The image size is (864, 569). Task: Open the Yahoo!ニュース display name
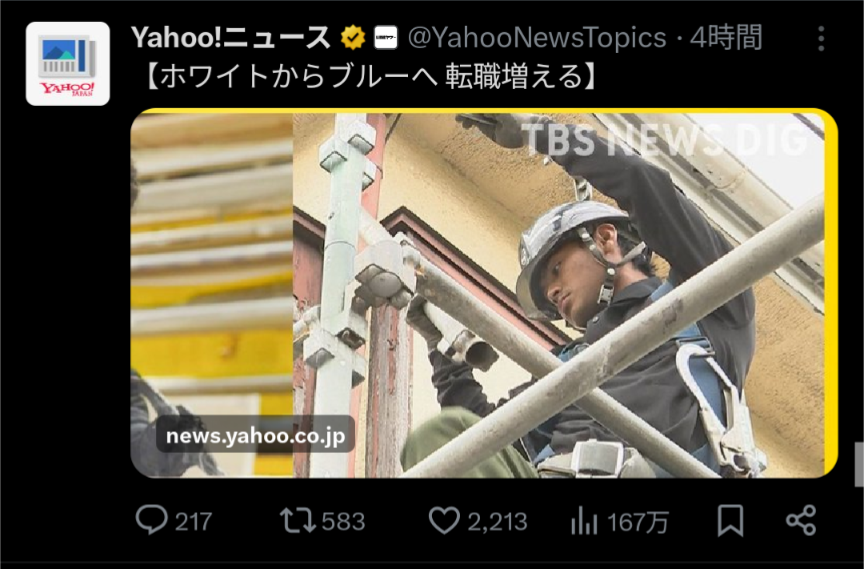pyautogui.click(x=231, y=38)
